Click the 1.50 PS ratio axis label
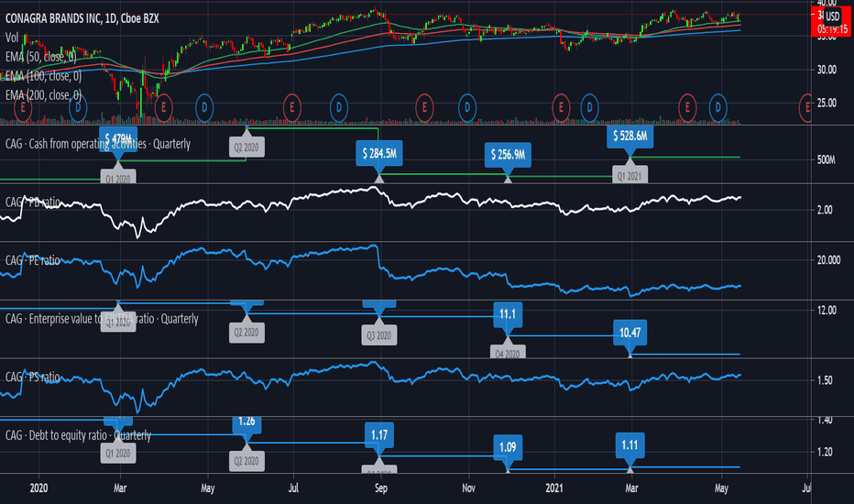Screen dimensions: 854x504 point(825,380)
